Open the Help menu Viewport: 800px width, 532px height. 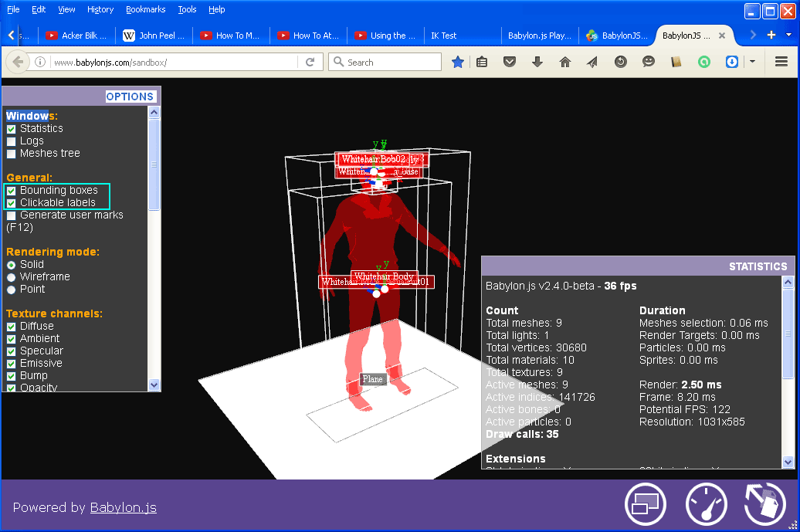coord(216,9)
